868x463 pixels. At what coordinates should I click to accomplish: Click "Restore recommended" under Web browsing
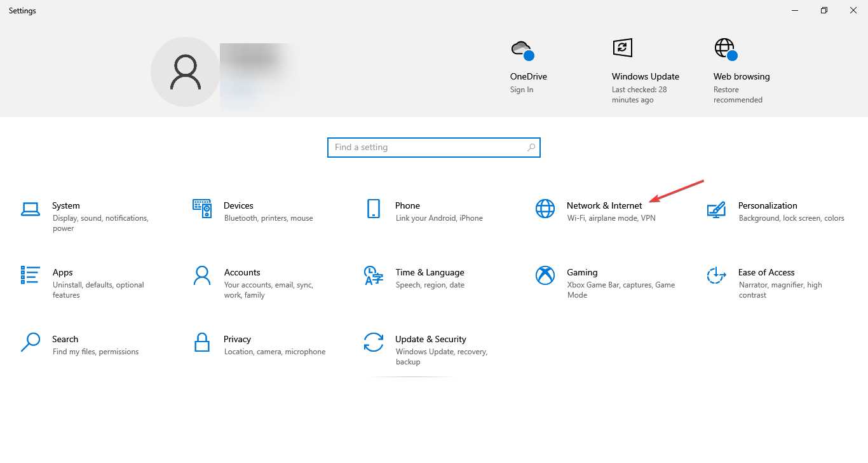tap(738, 95)
